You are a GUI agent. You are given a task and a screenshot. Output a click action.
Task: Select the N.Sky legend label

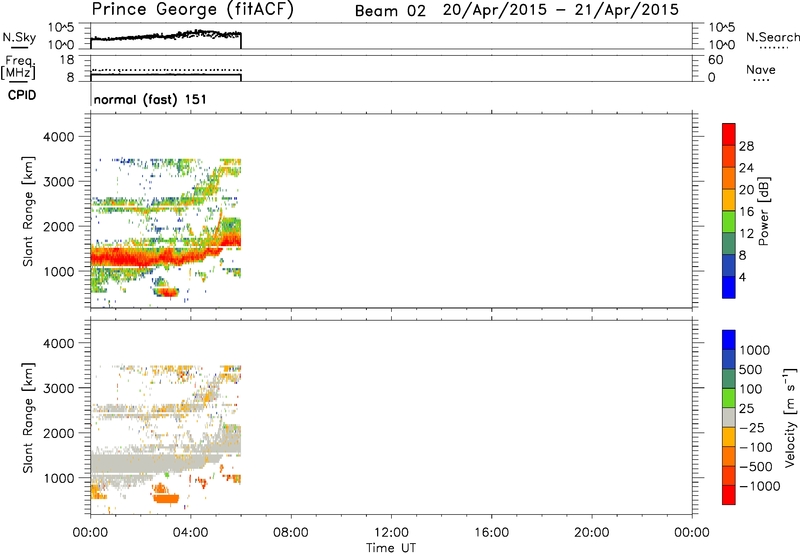click(19, 38)
